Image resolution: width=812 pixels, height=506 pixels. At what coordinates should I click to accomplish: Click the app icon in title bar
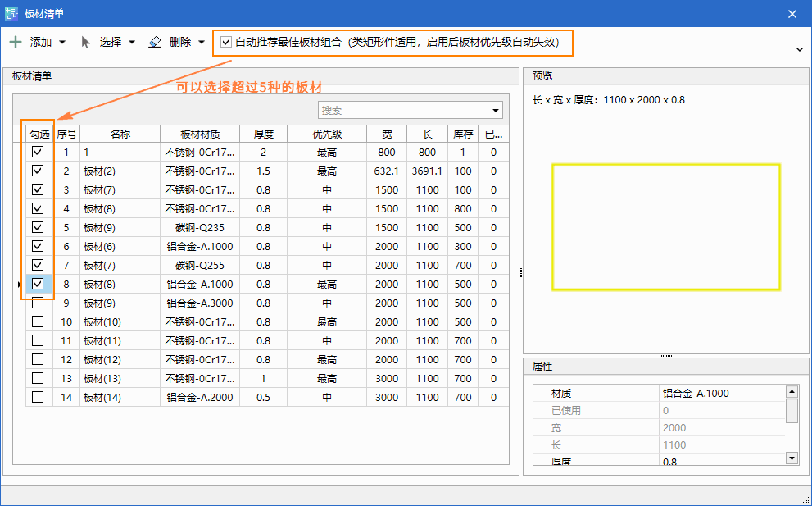click(x=12, y=13)
